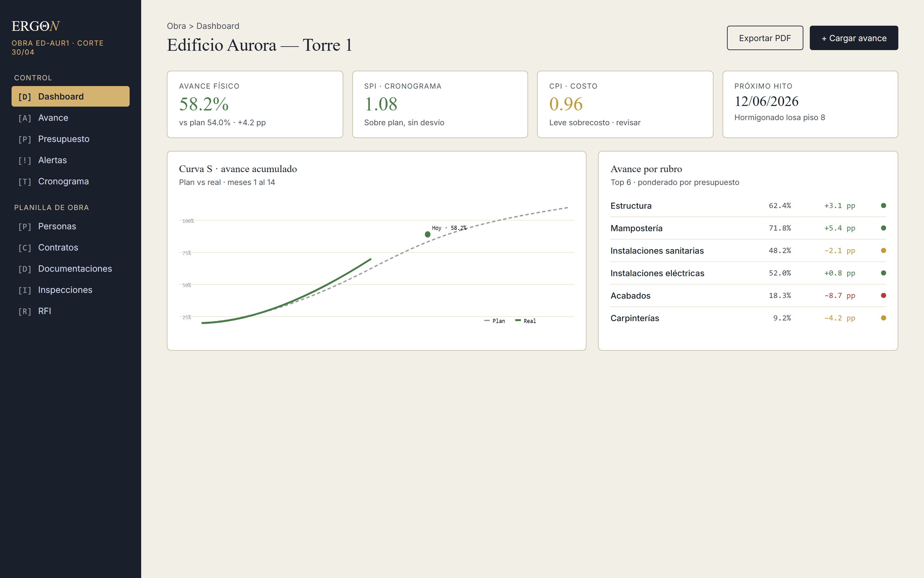Image resolution: width=924 pixels, height=578 pixels.
Task: Select the Acabados row
Action: click(748, 295)
